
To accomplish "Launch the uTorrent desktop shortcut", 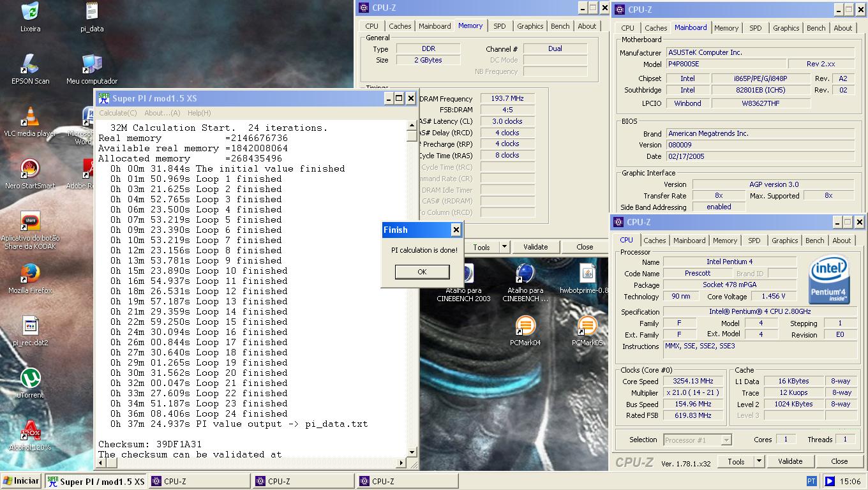I will click(30, 378).
